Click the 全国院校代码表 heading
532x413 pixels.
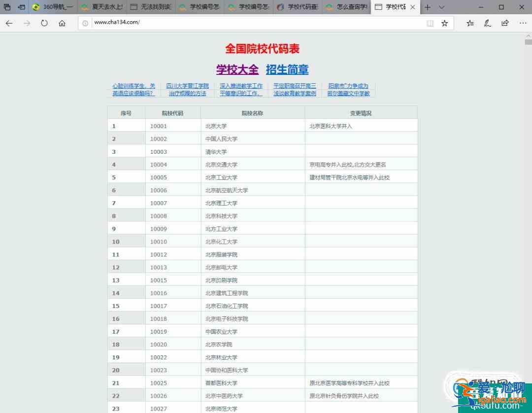coord(262,48)
